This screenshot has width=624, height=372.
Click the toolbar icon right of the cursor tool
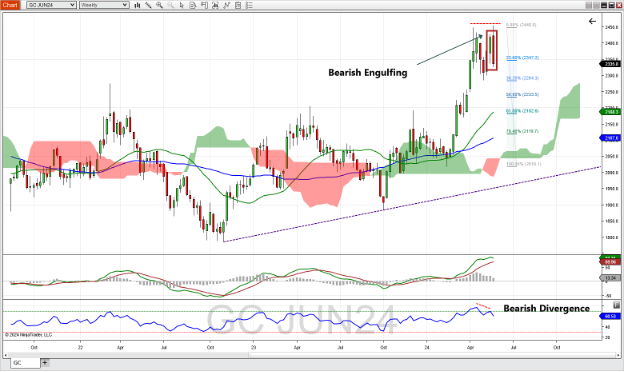click(193, 5)
